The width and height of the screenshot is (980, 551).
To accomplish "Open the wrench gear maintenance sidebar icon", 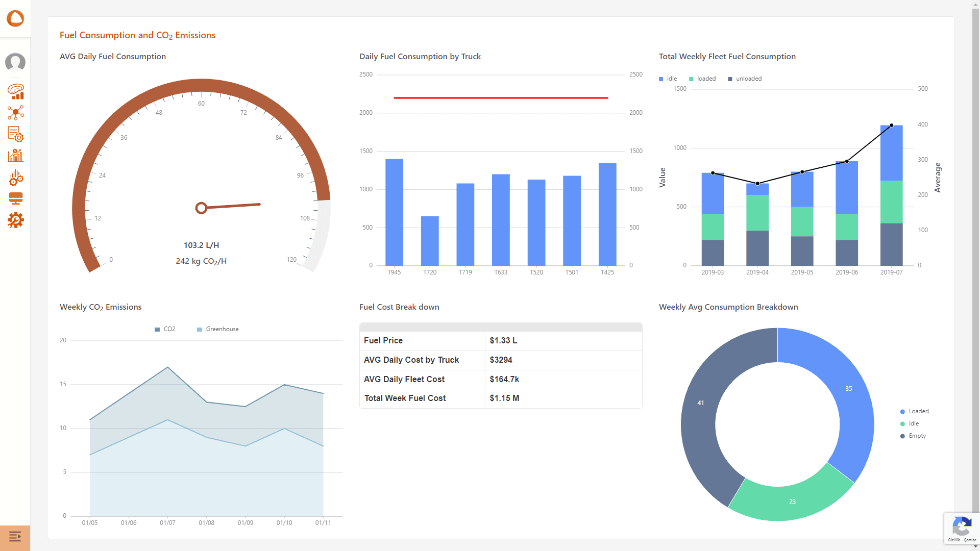I will click(16, 220).
